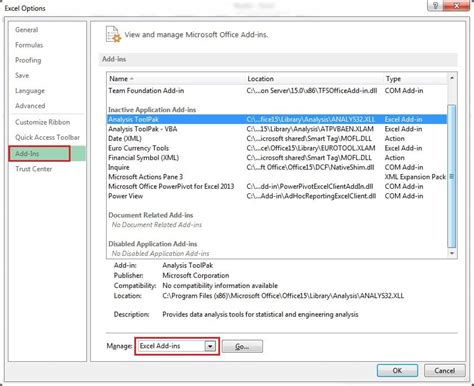The width and height of the screenshot is (474, 386).
Task: Close the Excel Options dialog
Action: coord(457,6)
